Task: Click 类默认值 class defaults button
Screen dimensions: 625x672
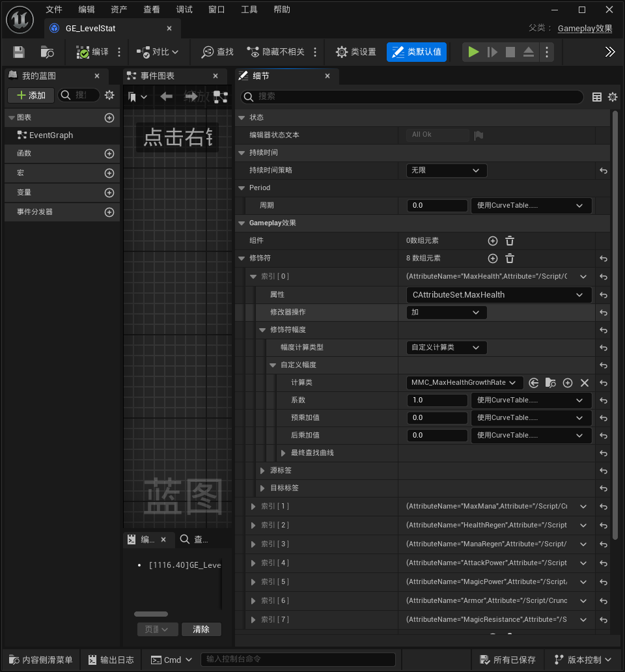Action: click(417, 52)
